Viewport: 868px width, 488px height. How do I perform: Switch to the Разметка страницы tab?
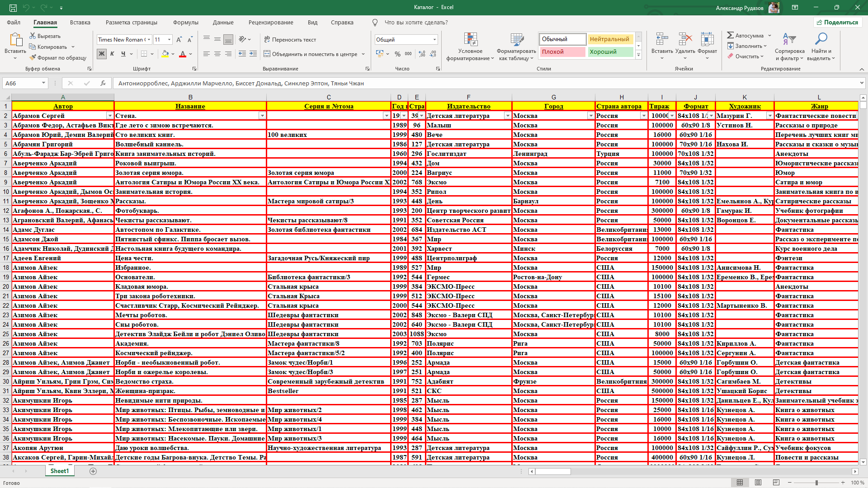[x=132, y=23]
